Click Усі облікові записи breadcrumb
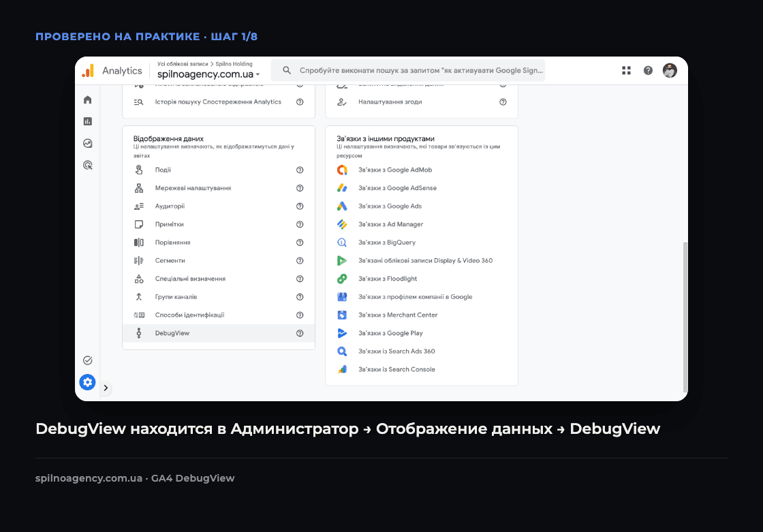 (x=183, y=64)
